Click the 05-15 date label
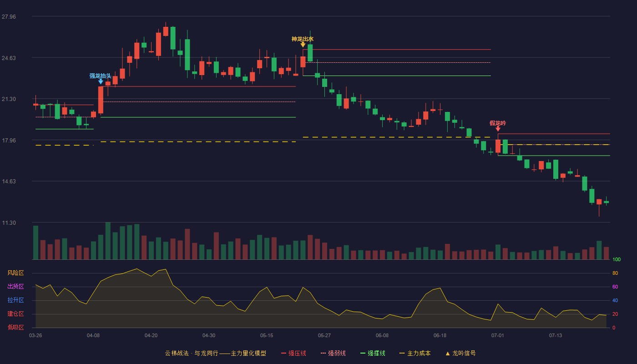This screenshot has width=637, height=364. [x=267, y=335]
